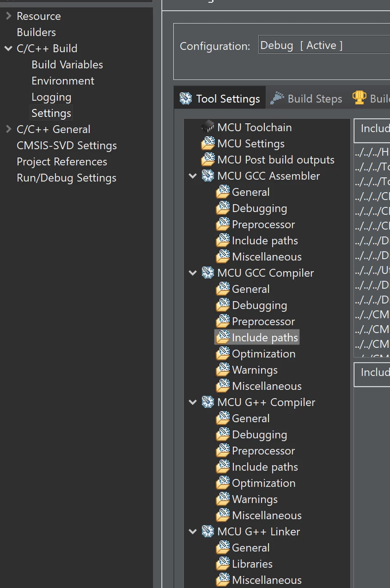Collapse the MCU GCC Compiler branch
The width and height of the screenshot is (390, 588).
coord(193,273)
